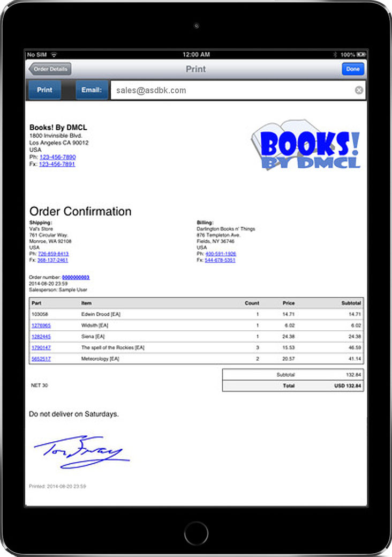Click the Widsith [EA] item

tap(95, 325)
